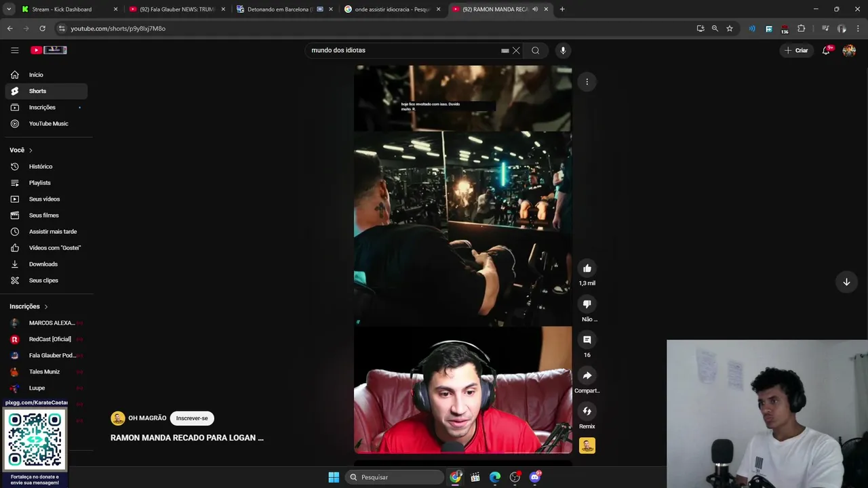The height and width of the screenshot is (488, 868).
Task: Open Fala Glauber Pod... channel
Action: [x=46, y=355]
